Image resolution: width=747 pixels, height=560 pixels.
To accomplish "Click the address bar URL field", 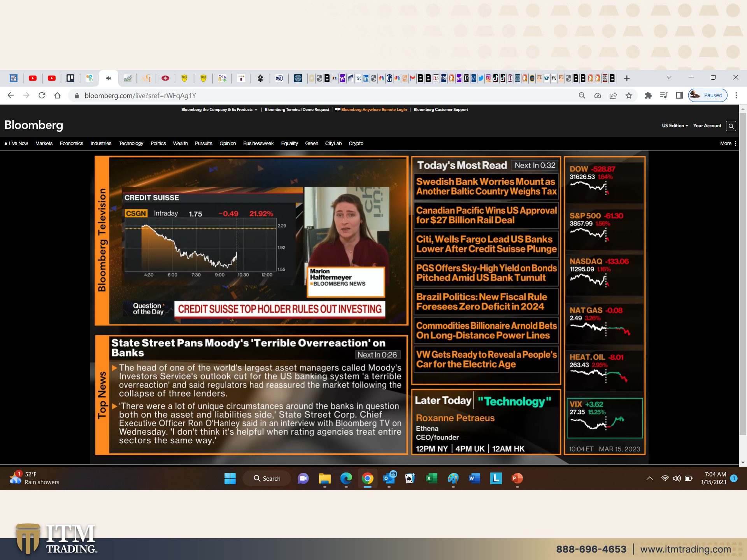I will point(319,96).
